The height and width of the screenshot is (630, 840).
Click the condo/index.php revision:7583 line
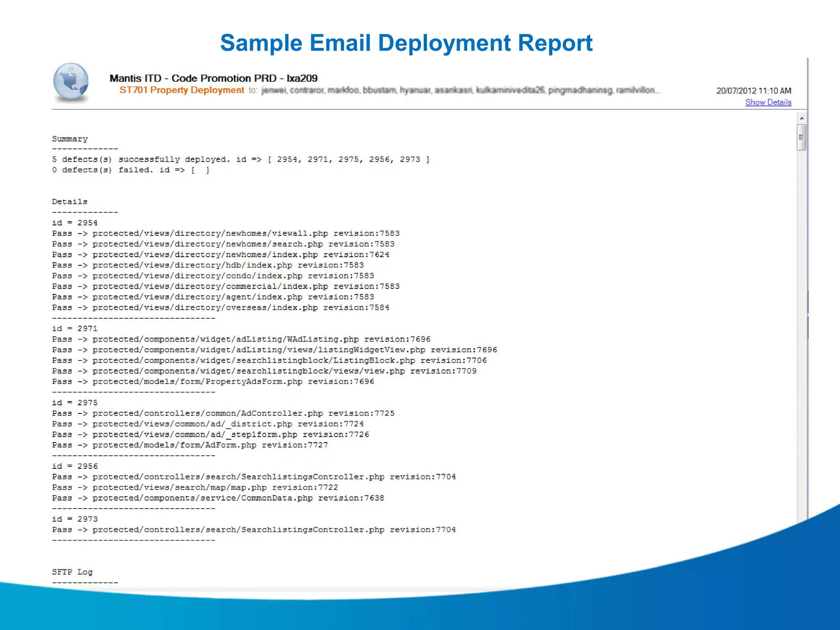pyautogui.click(x=213, y=276)
